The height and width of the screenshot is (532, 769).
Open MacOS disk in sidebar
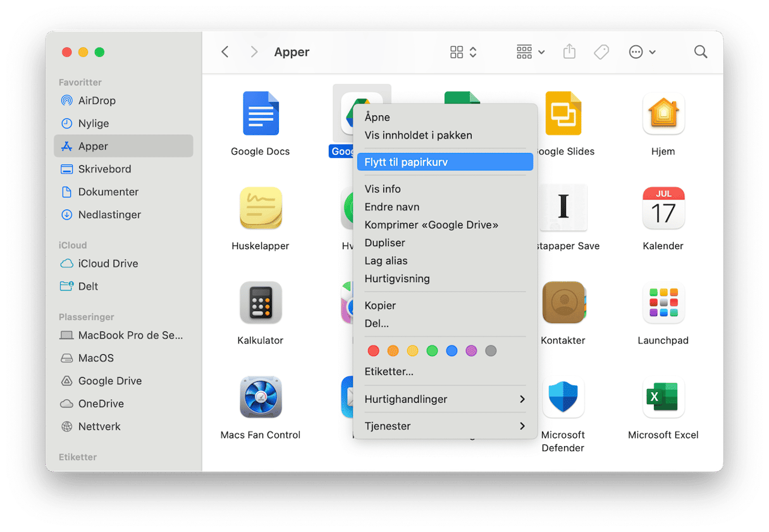coord(123,358)
